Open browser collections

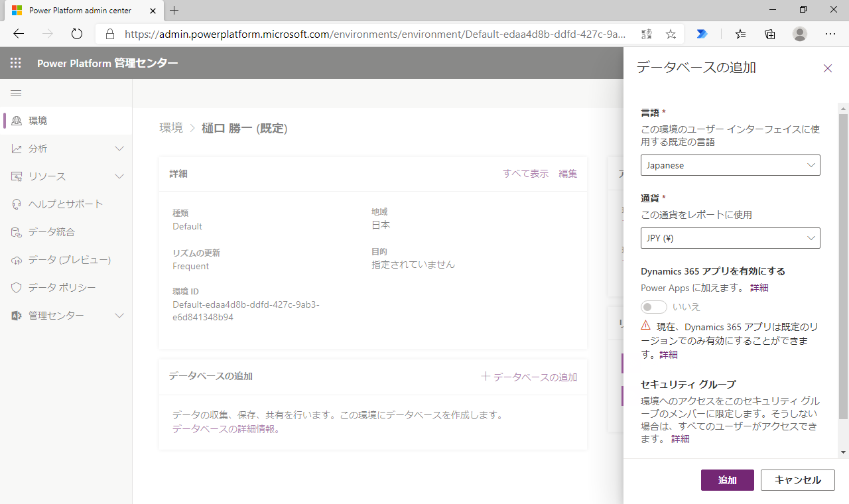click(770, 34)
